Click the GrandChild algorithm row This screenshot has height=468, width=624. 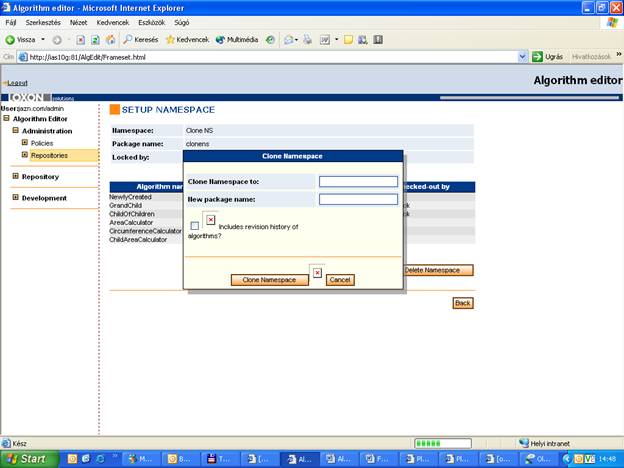(x=126, y=206)
